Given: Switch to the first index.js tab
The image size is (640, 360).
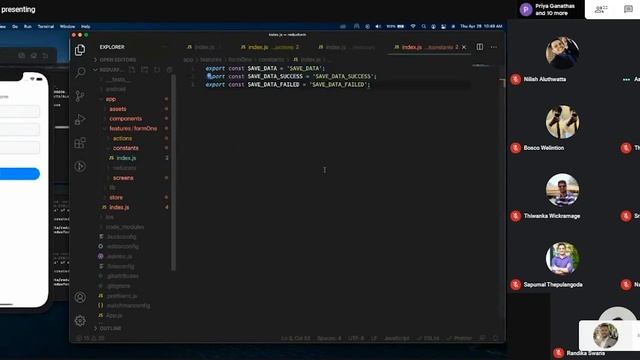Looking at the screenshot, I should (204, 47).
